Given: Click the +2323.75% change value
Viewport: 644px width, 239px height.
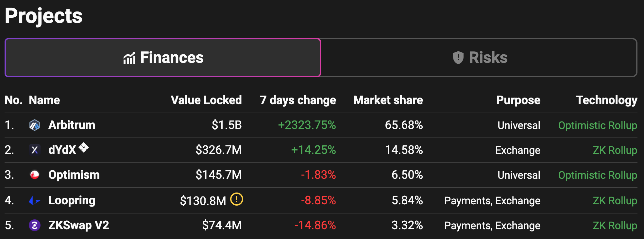Looking at the screenshot, I should tap(307, 125).
